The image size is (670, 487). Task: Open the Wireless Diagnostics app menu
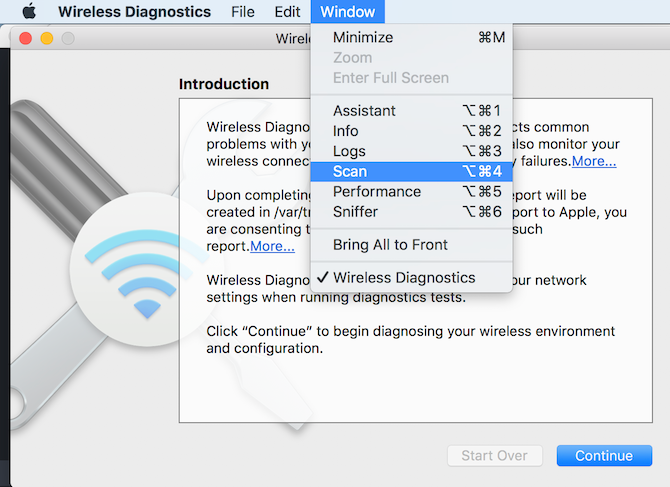click(134, 12)
